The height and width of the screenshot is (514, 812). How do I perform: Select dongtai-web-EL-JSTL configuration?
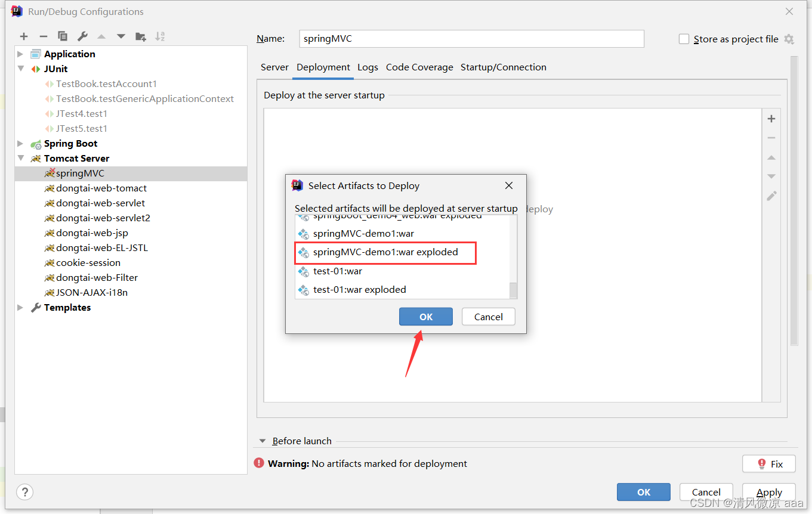pyautogui.click(x=131, y=247)
